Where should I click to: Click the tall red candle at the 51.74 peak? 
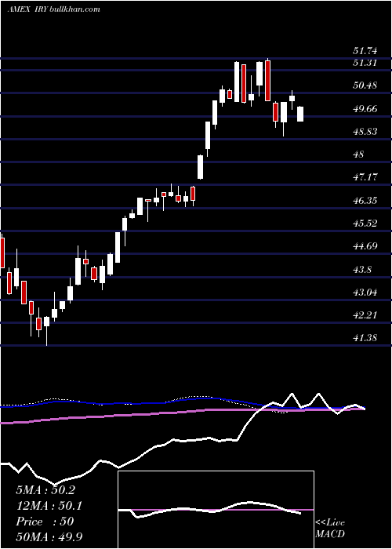pos(268,80)
